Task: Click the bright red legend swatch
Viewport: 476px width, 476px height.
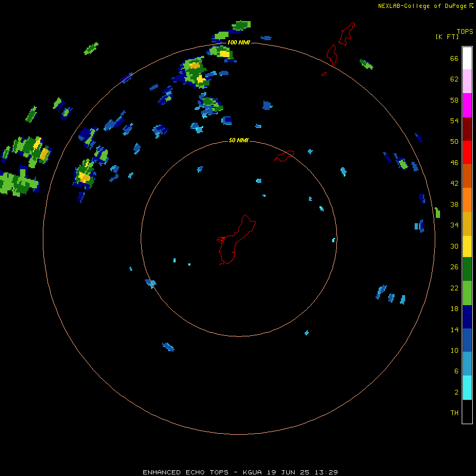Action: click(467, 152)
